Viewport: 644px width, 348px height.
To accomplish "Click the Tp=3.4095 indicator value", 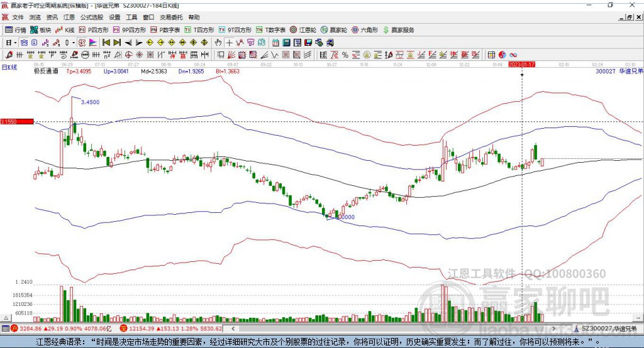I will [79, 71].
